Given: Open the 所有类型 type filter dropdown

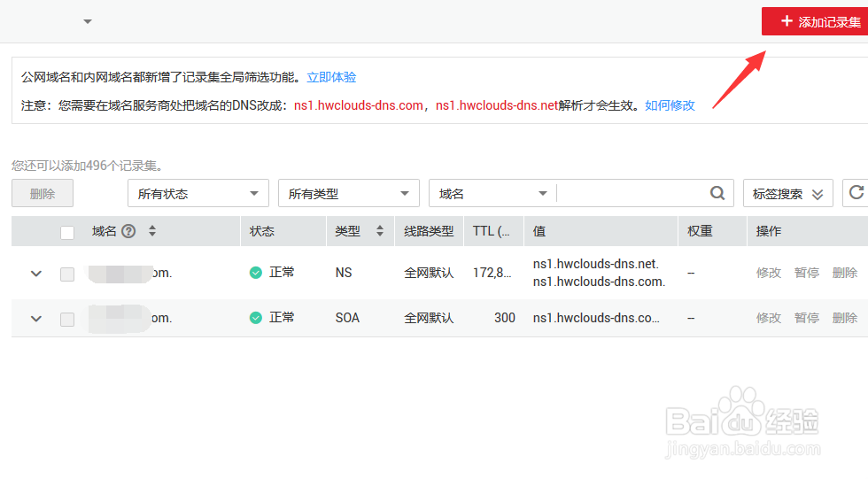Looking at the screenshot, I should [x=349, y=193].
